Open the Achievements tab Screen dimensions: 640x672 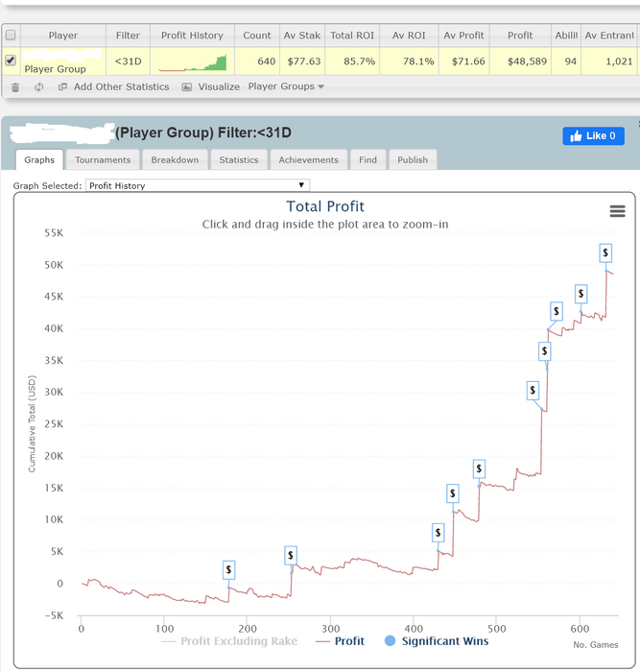pyautogui.click(x=308, y=160)
